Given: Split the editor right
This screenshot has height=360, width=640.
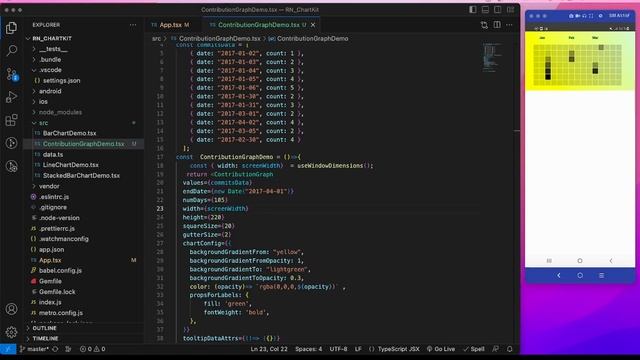Looking at the screenshot, I should (497, 25).
